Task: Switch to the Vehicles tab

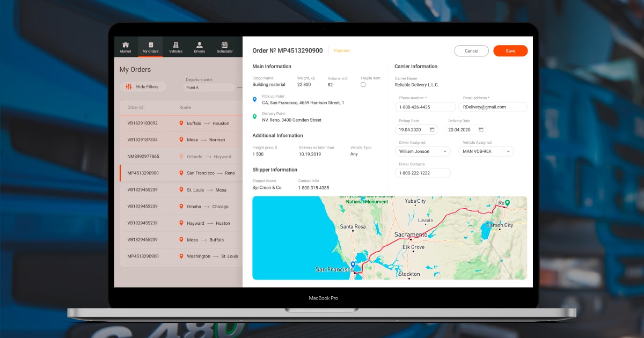Action: [175, 44]
